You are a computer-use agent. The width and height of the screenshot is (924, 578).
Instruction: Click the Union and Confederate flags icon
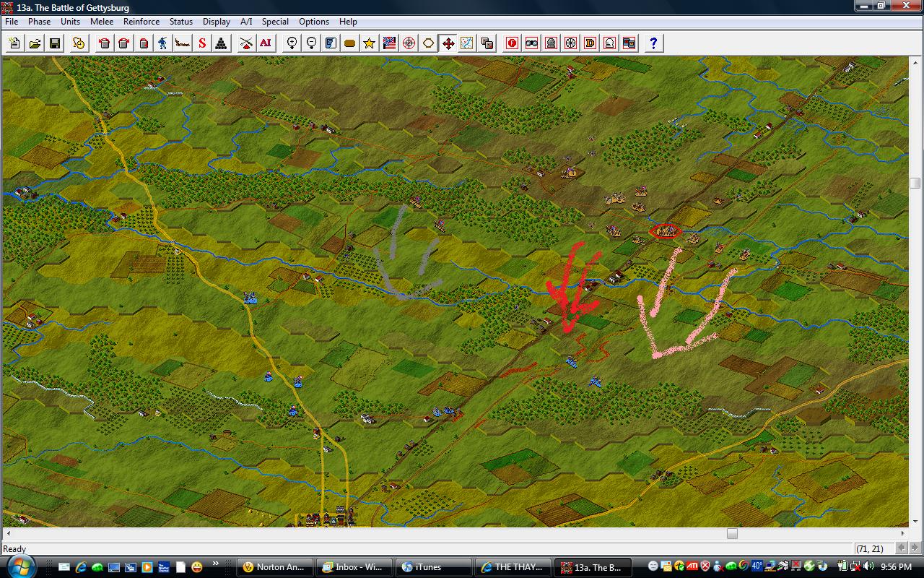[389, 43]
